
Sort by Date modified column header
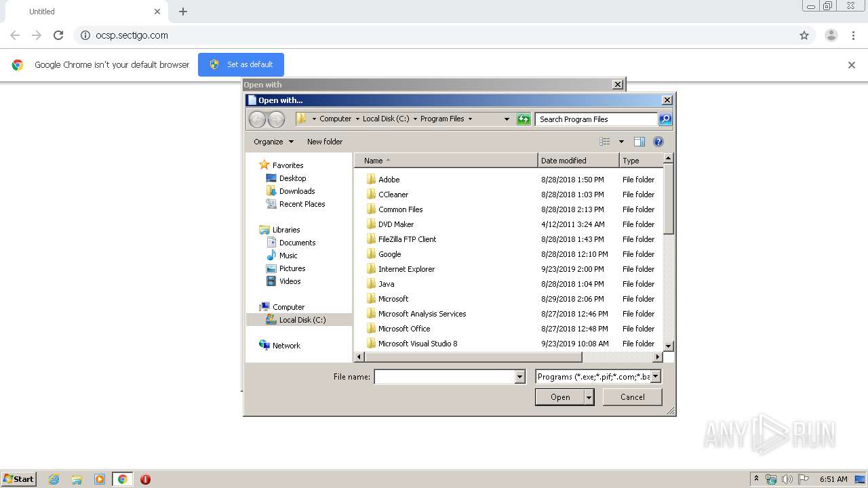coord(578,161)
